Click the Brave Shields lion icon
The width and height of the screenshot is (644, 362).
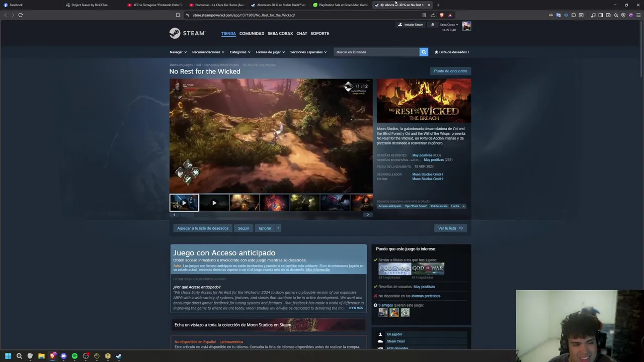coord(442,15)
